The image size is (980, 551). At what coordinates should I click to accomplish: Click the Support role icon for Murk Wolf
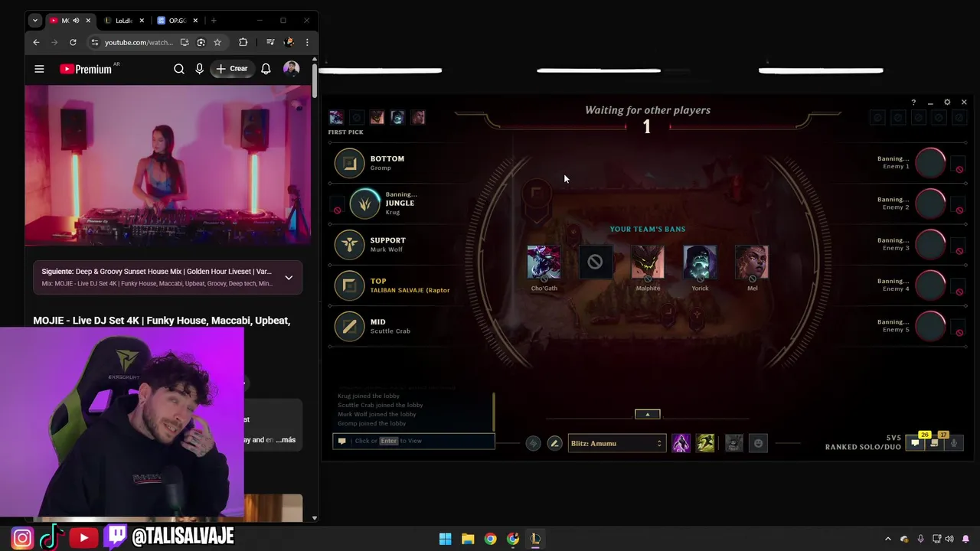click(350, 245)
